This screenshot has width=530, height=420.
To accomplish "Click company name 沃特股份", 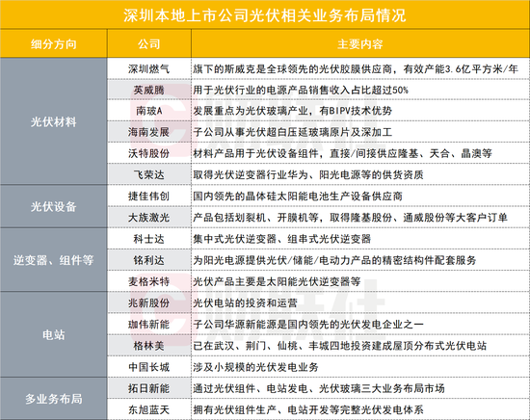I will [x=148, y=153].
